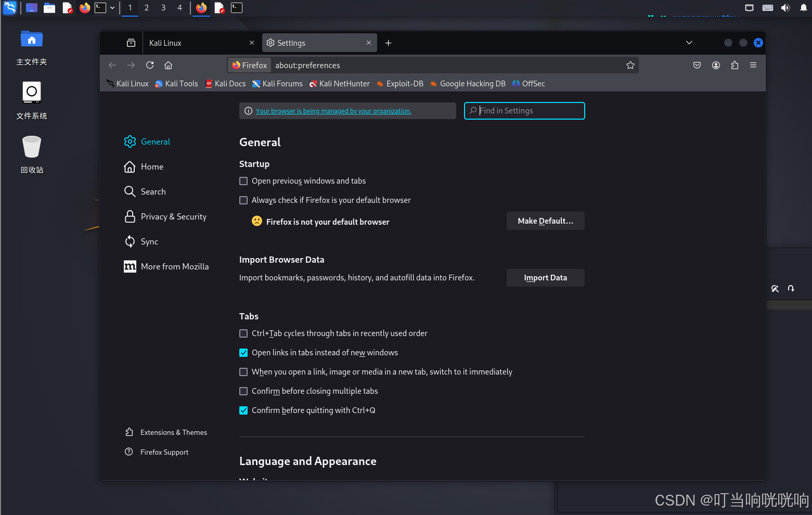Select the Home settings category
Viewport: 812px width, 515px height.
point(144,166)
